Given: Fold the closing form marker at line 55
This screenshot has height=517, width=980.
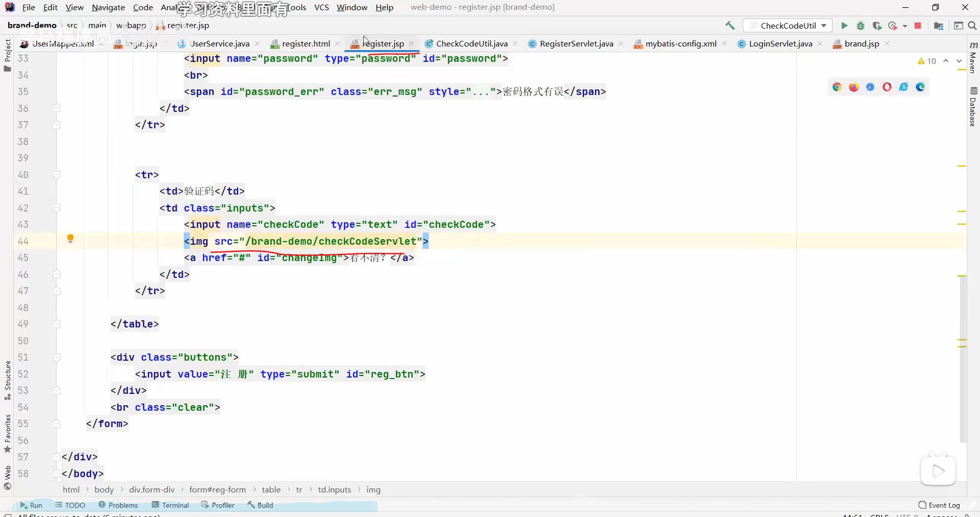Looking at the screenshot, I should pos(57,424).
